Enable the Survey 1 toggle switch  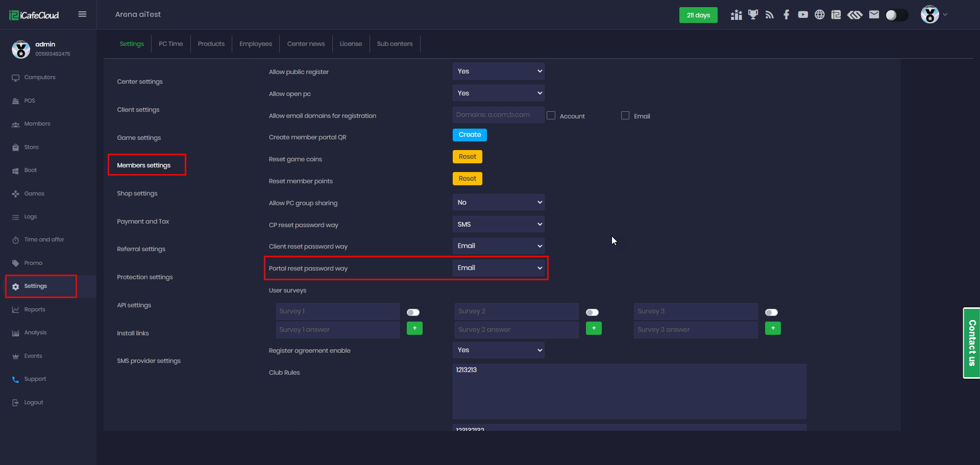pos(413,312)
